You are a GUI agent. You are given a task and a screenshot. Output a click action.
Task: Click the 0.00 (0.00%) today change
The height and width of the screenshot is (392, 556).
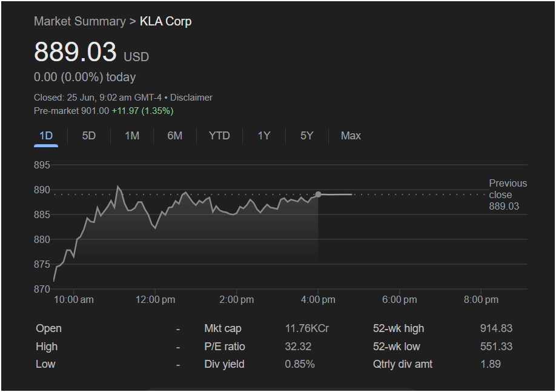85,78
